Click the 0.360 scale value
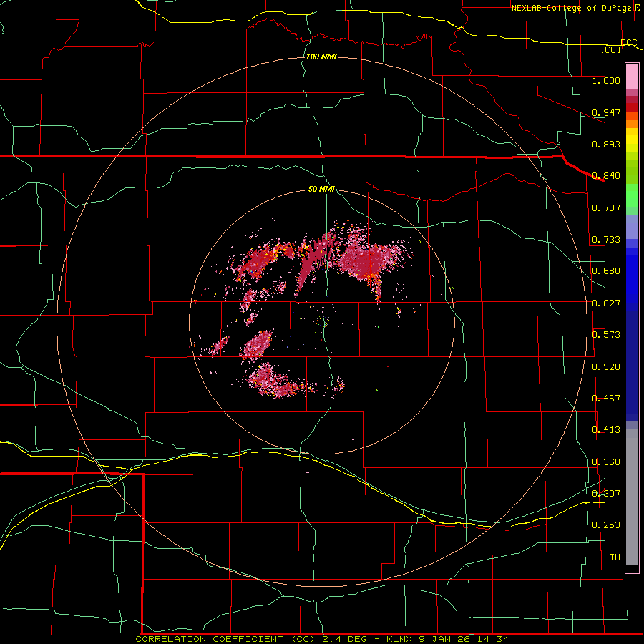This screenshot has height=644, width=644. click(606, 462)
